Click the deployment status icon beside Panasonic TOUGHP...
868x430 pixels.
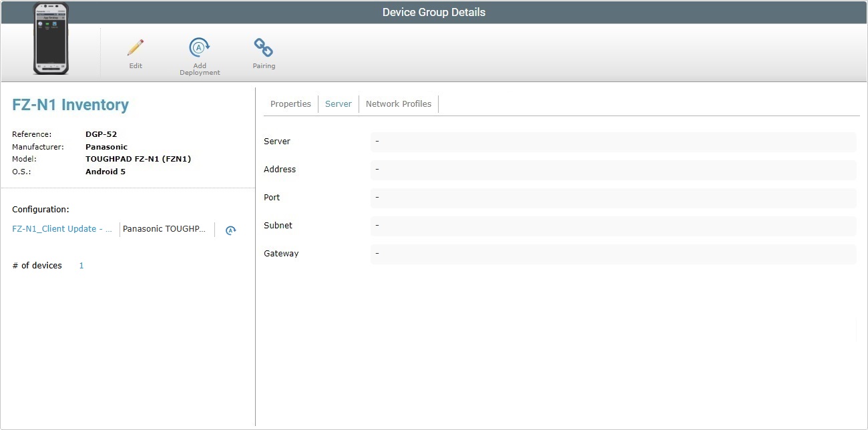[x=230, y=230]
